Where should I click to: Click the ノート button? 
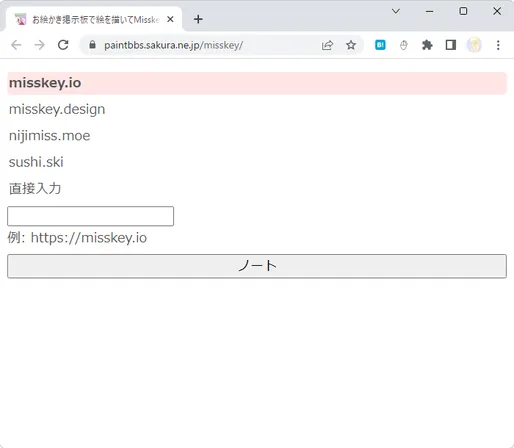tap(257, 266)
